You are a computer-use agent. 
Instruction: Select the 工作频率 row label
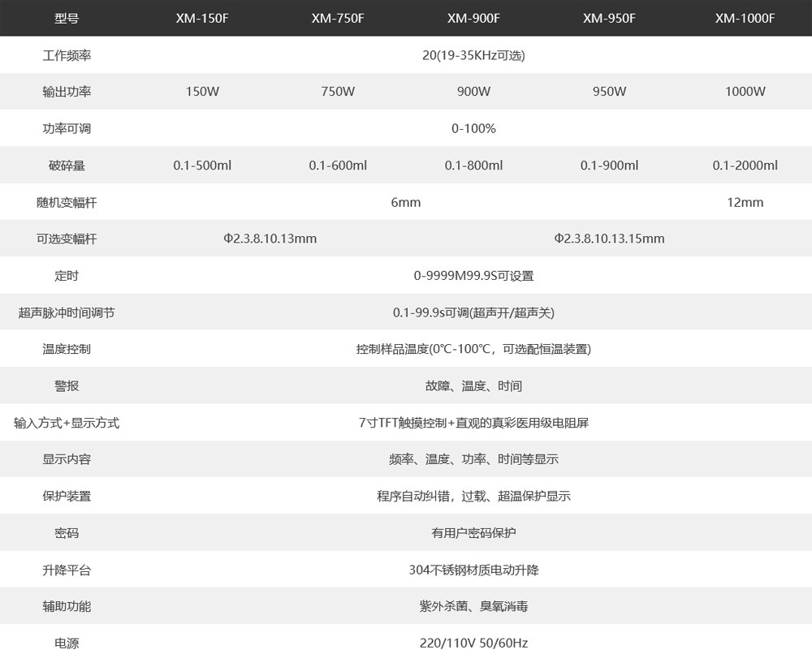(x=67, y=55)
